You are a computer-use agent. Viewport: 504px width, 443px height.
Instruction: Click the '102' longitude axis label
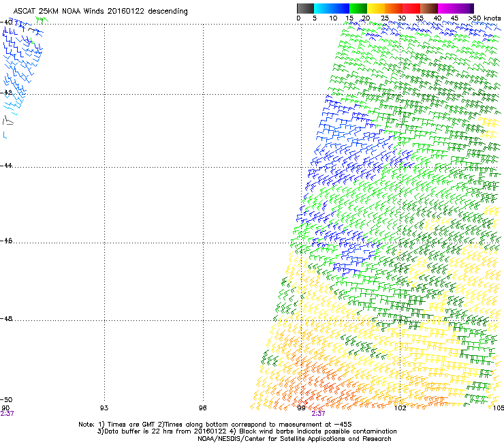pyautogui.click(x=400, y=408)
